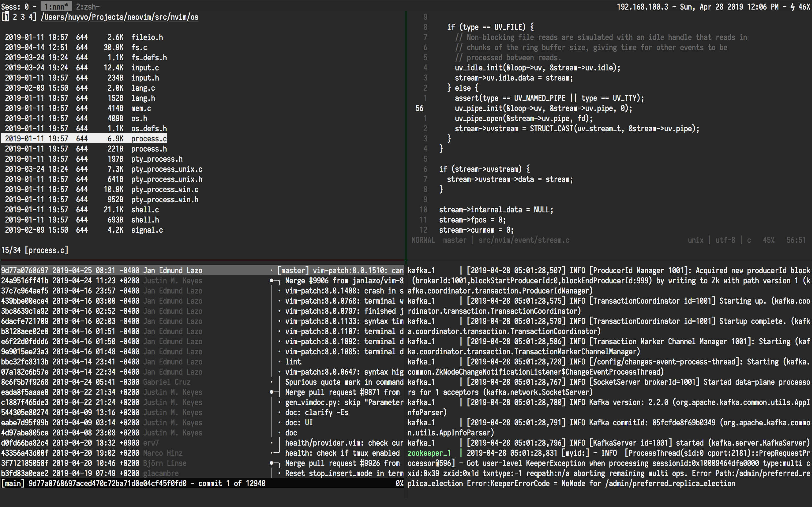Click the nnn directory path header

pyautogui.click(x=120, y=17)
